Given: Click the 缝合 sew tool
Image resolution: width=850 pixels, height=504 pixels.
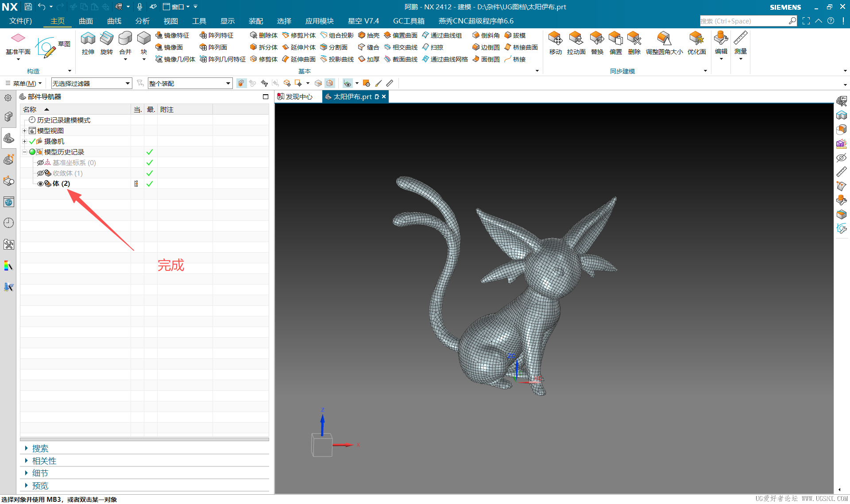Looking at the screenshot, I should point(369,47).
